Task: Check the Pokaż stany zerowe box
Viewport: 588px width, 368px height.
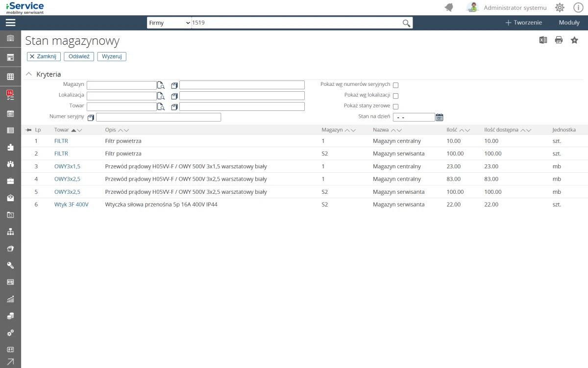Action: pos(395,106)
